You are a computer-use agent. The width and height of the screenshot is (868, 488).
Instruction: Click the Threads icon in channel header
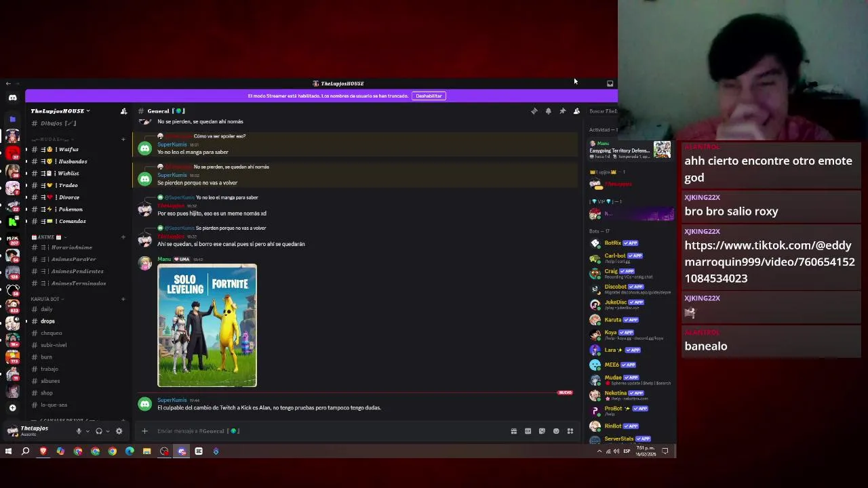pyautogui.click(x=534, y=111)
